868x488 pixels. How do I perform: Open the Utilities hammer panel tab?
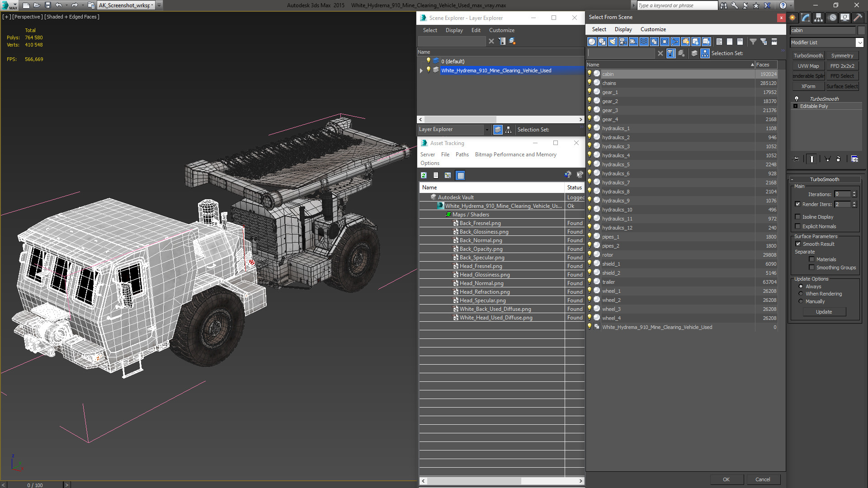click(x=858, y=18)
